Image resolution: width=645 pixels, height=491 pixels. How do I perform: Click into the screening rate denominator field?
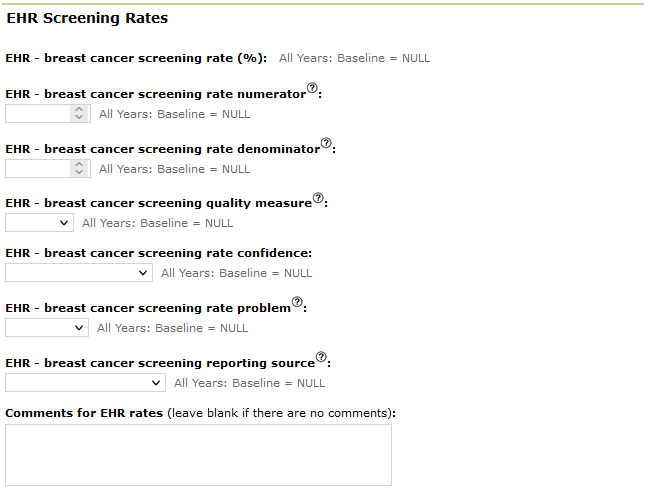coord(38,169)
